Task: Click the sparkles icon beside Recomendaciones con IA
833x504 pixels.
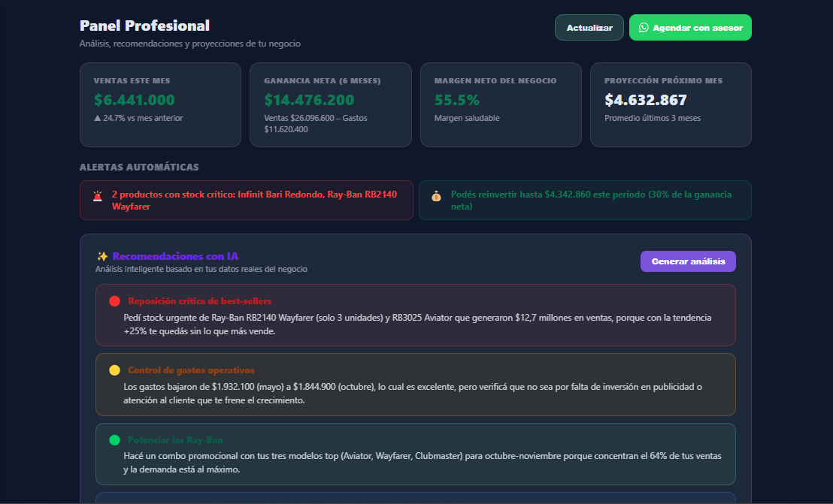Action: [102, 256]
